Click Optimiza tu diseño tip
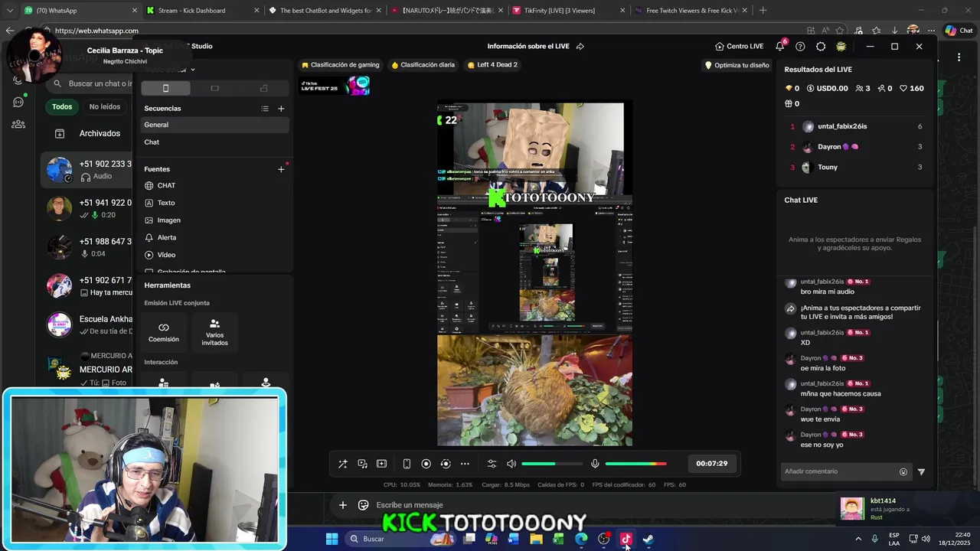 737,65
